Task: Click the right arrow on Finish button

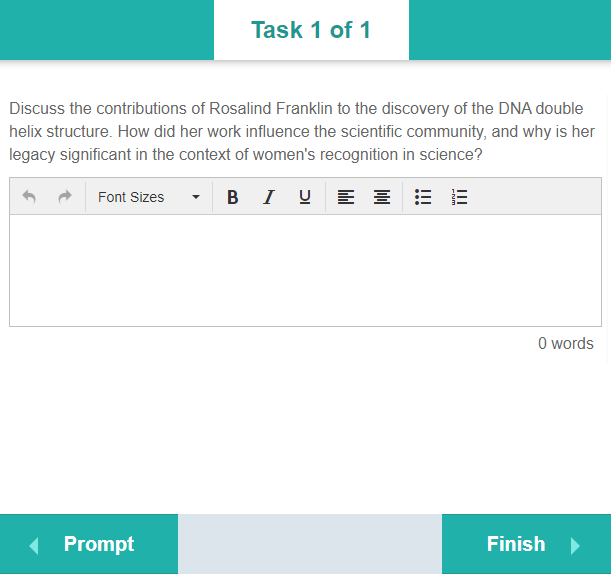Action: pos(575,545)
